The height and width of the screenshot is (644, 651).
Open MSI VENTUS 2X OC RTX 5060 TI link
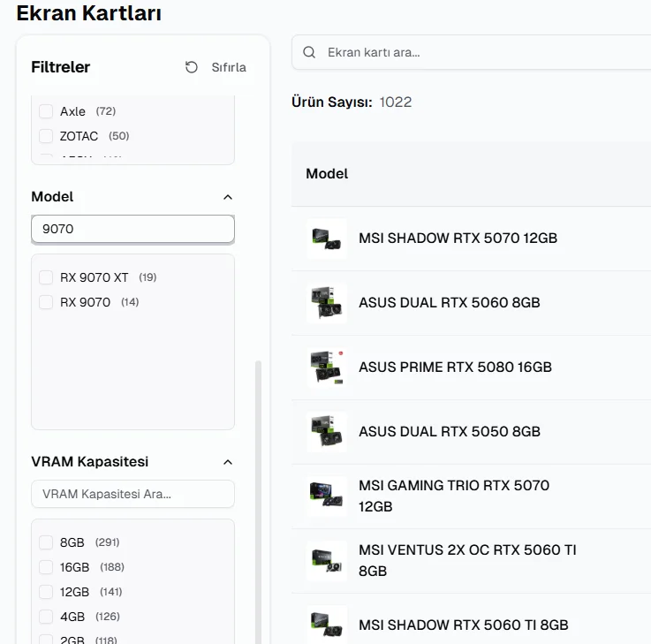tap(467, 561)
